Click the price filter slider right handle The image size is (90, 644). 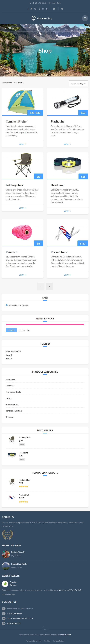[x=83, y=325]
